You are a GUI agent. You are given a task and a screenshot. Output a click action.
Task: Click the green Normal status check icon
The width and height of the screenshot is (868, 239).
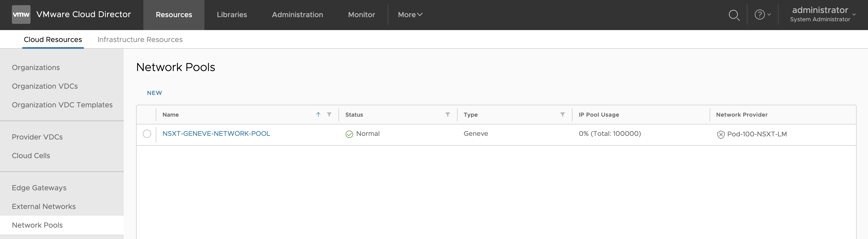(x=349, y=134)
